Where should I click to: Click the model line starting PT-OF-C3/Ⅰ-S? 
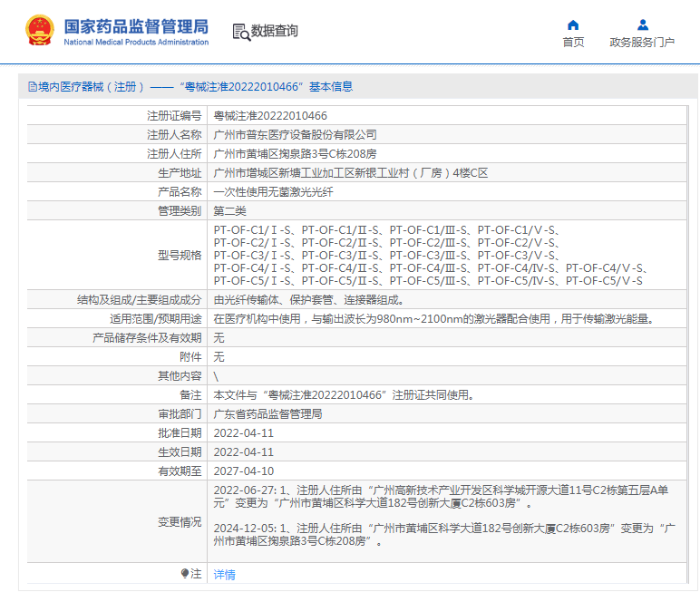pos(386,256)
